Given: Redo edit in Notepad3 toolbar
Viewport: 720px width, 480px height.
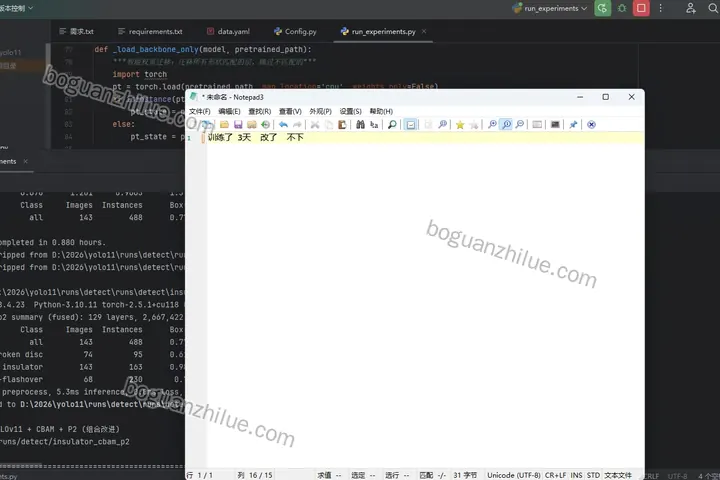Looking at the screenshot, I should click(297, 124).
